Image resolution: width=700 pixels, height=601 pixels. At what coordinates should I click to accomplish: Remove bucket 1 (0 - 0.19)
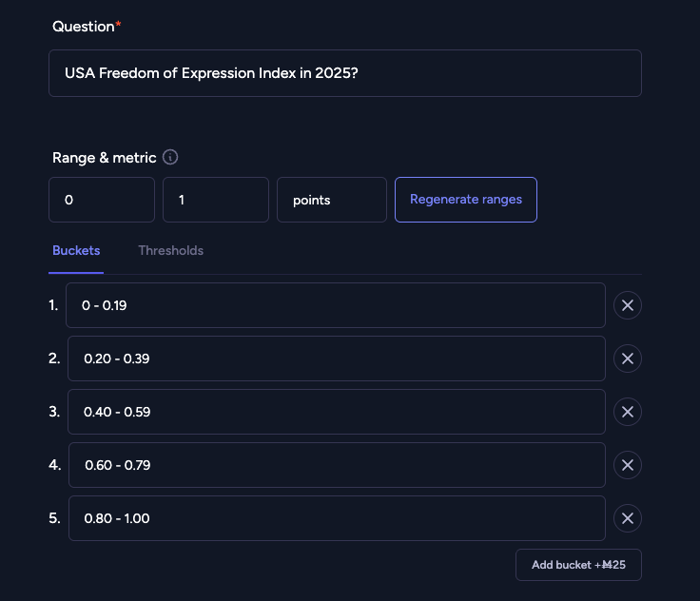pos(627,305)
